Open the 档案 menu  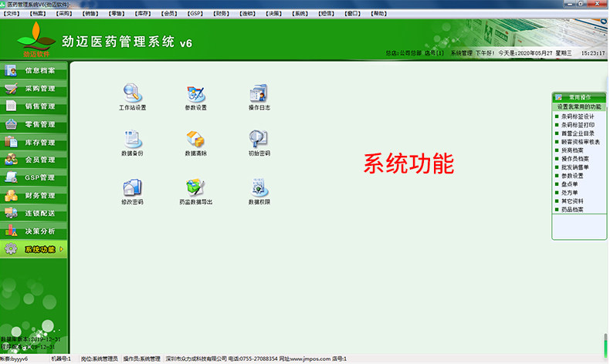click(38, 14)
